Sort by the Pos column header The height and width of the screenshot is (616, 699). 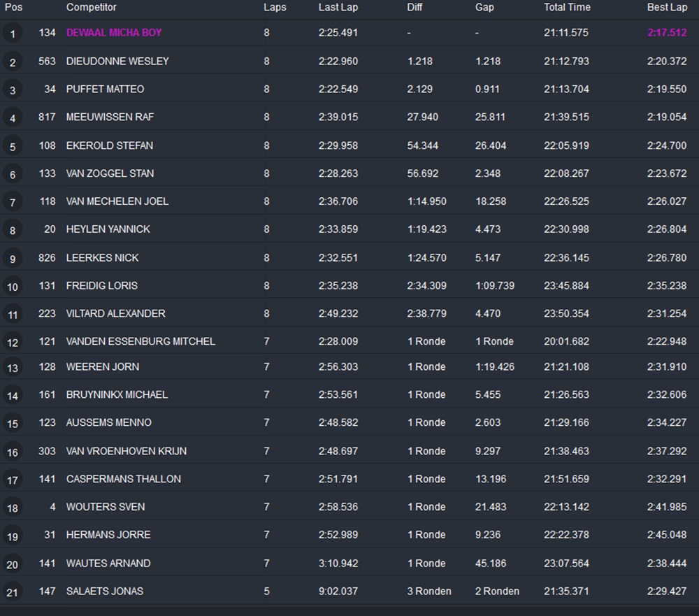[x=13, y=7]
